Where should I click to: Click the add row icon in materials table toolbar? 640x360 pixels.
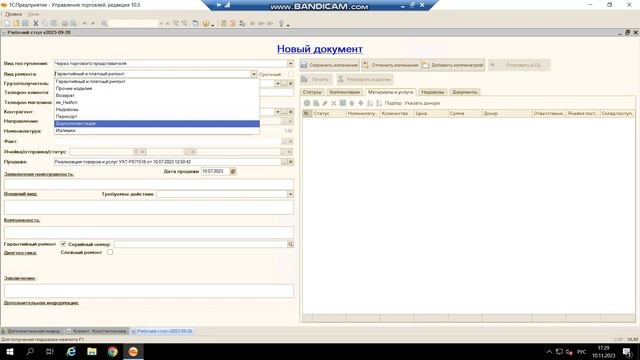click(307, 103)
